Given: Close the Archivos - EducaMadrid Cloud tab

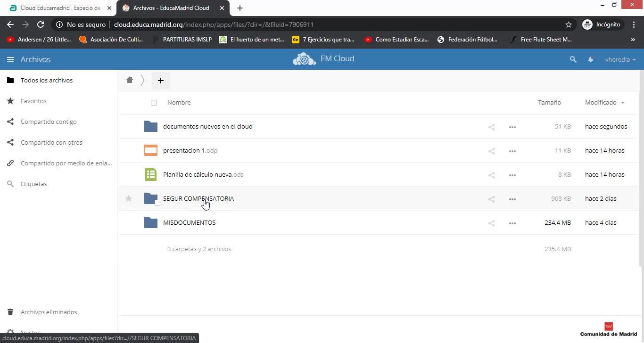Looking at the screenshot, I should click(222, 8).
